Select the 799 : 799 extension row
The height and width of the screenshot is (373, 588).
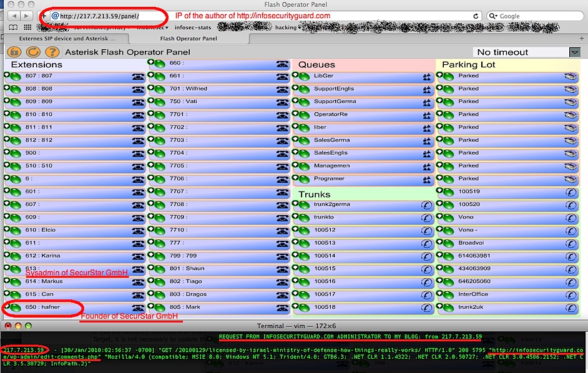(219, 257)
